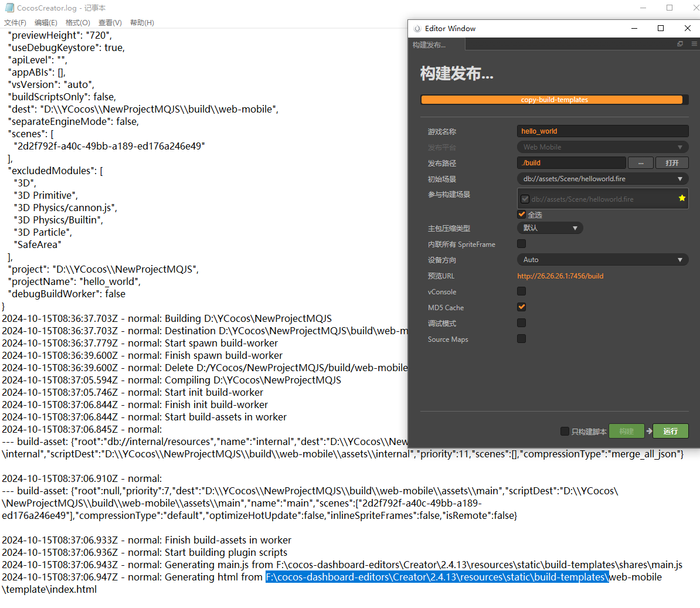
Task: Open the 编辑(E) menu in Notepad
Action: (46, 23)
